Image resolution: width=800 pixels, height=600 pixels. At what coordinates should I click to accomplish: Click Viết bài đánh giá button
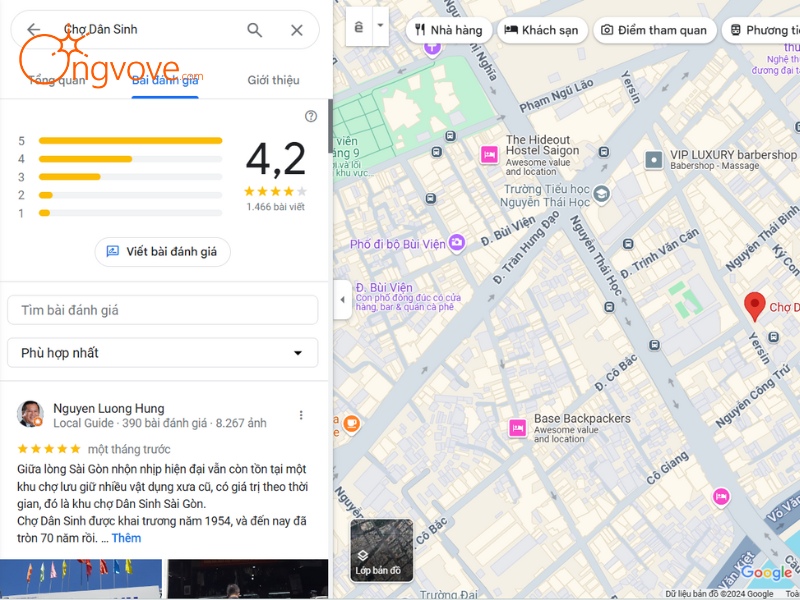(163, 252)
